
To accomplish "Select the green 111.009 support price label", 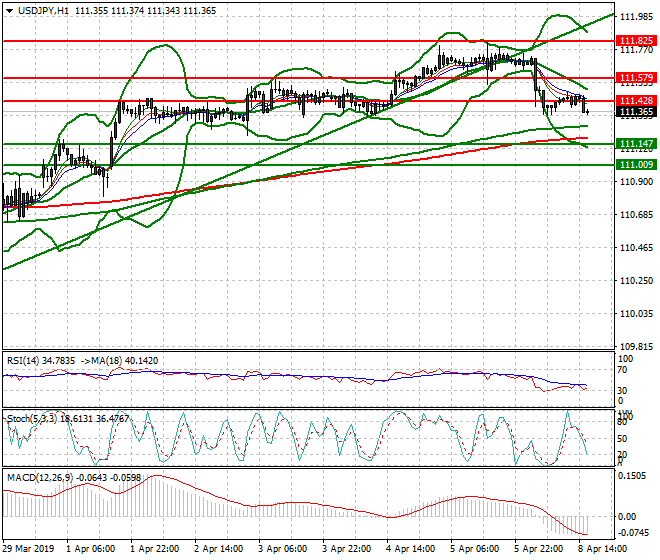I will point(636,165).
